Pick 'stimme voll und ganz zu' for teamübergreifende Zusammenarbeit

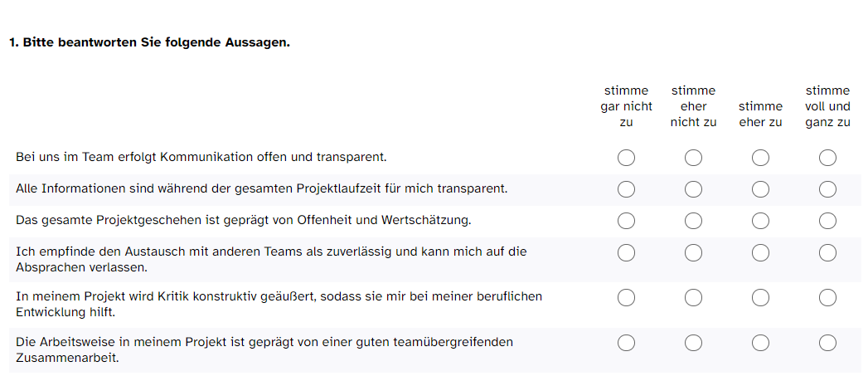827,344
